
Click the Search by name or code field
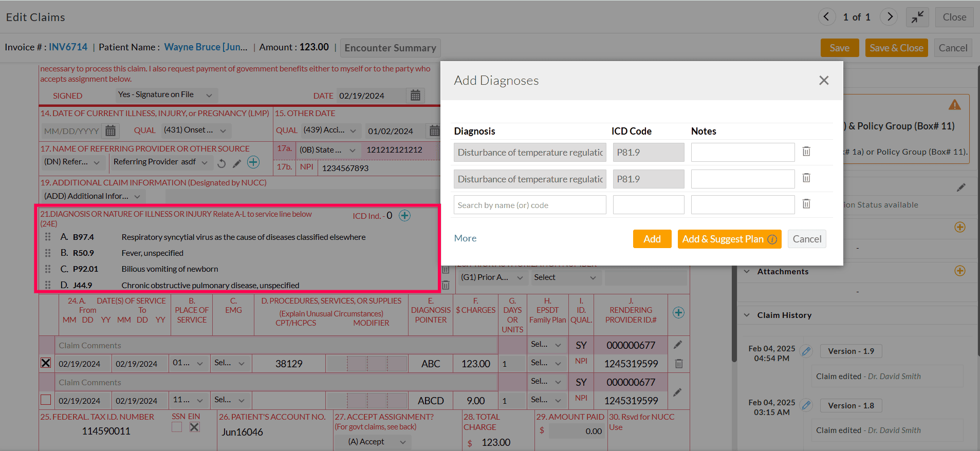[529, 205]
